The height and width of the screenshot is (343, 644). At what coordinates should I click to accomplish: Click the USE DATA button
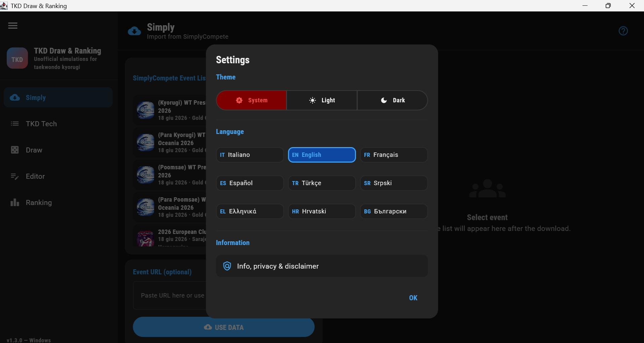[224, 327]
